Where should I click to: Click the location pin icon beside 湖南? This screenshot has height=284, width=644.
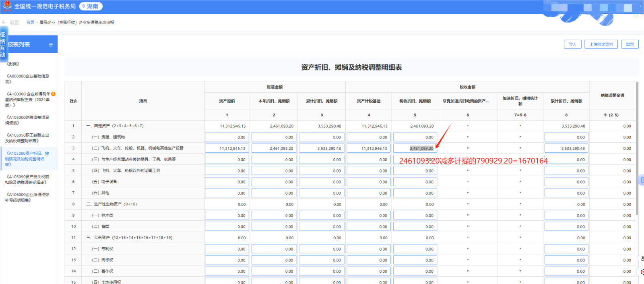[x=84, y=6]
